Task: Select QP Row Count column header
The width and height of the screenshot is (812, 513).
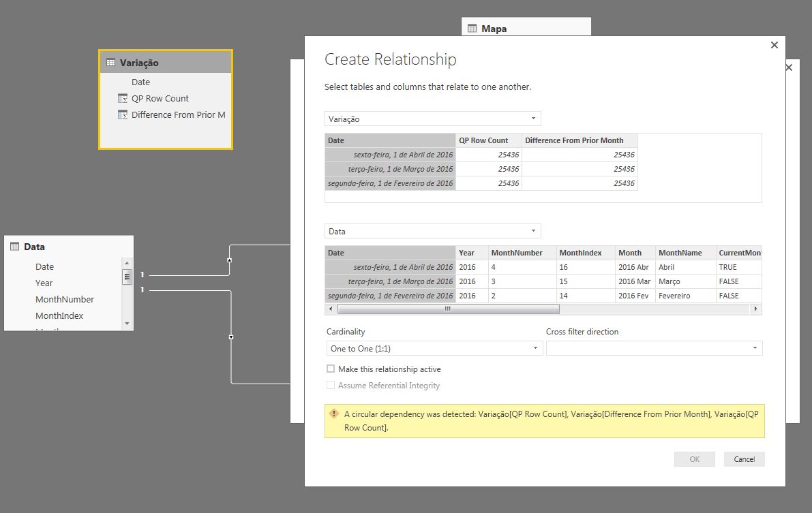Action: (x=488, y=140)
